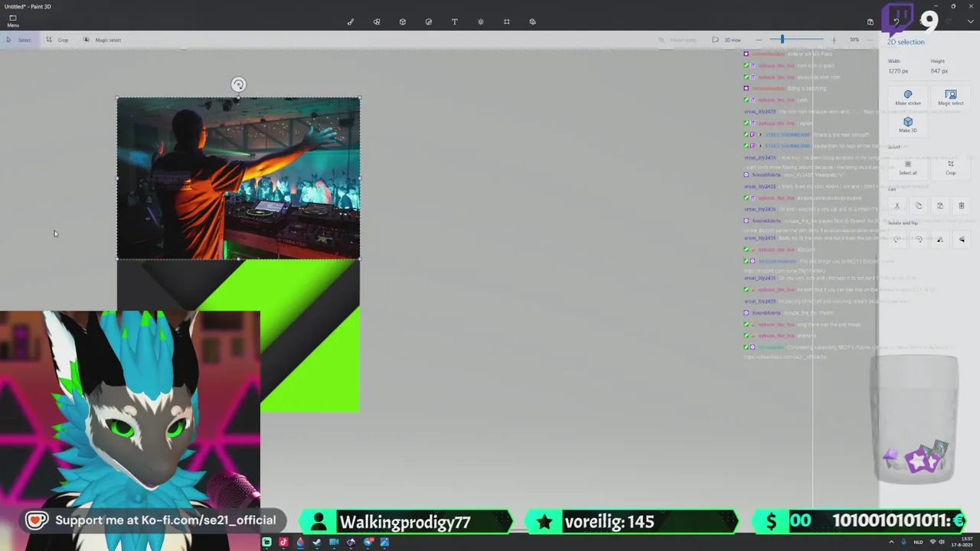Click the Flip horizontal icon
This screenshot has height=551, width=980.
point(940,240)
